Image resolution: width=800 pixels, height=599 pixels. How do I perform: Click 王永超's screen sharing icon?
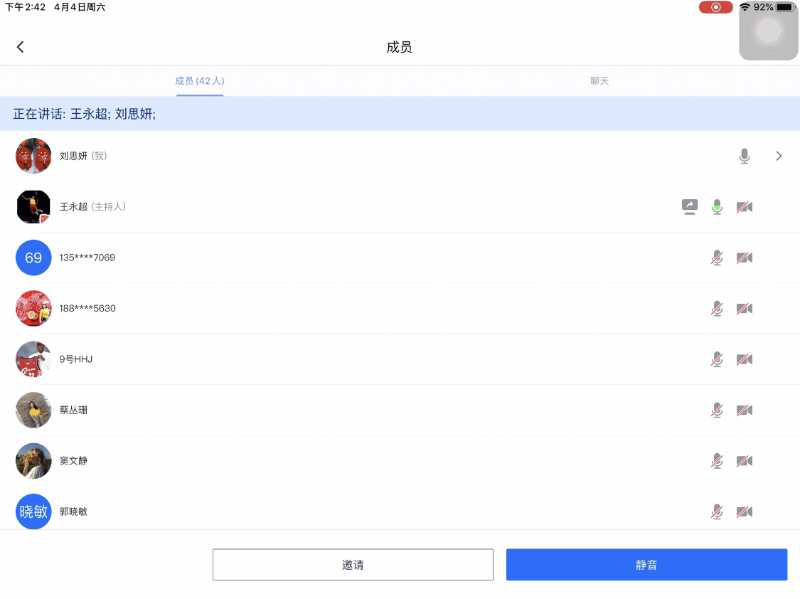tap(689, 207)
